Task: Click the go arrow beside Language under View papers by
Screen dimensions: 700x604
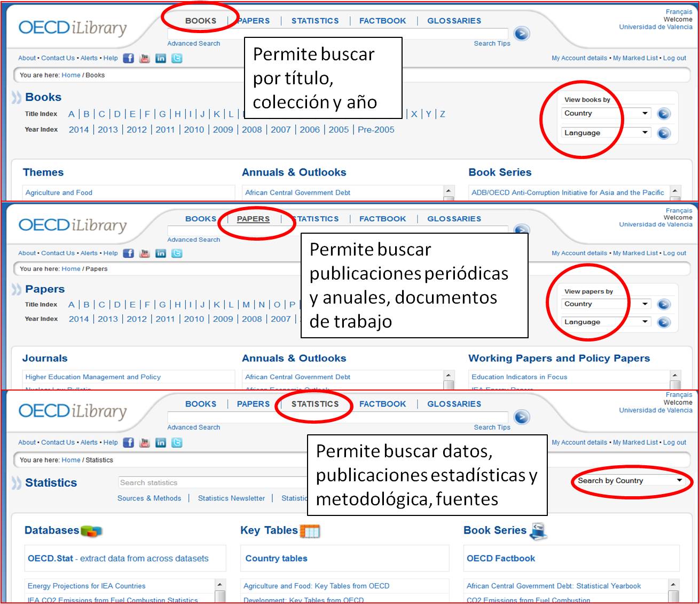Action: point(663,322)
